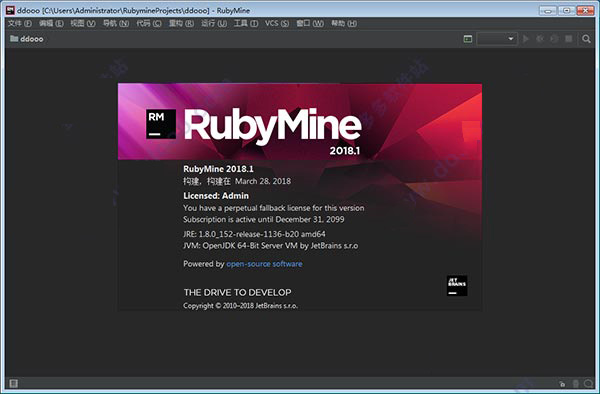Image resolution: width=600 pixels, height=394 pixels.
Task: Open the 运行 (U) menu
Action: (x=214, y=23)
